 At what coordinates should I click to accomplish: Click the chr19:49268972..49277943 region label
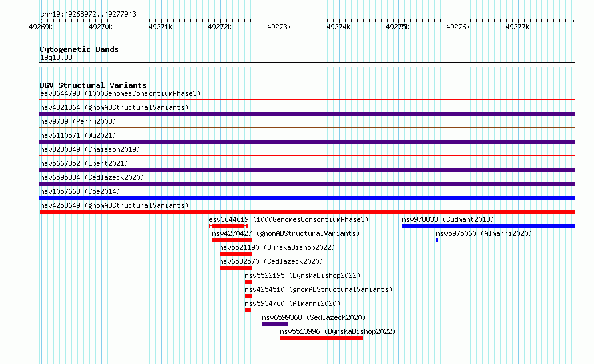point(88,14)
